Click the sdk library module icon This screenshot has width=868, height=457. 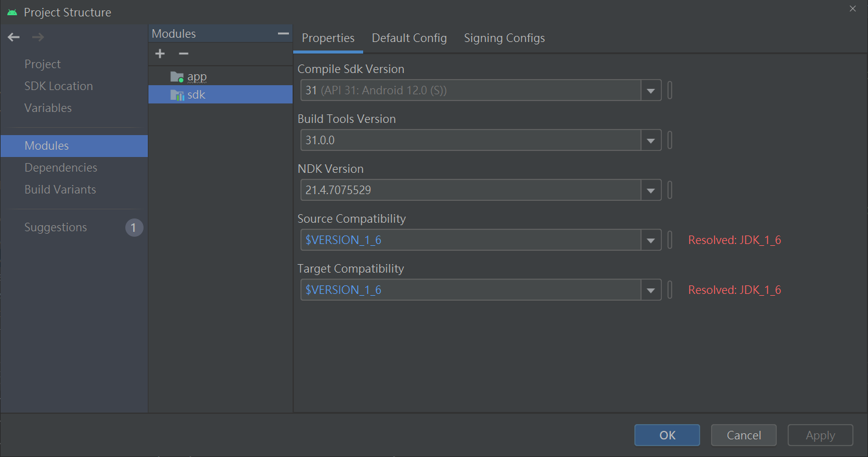point(177,95)
